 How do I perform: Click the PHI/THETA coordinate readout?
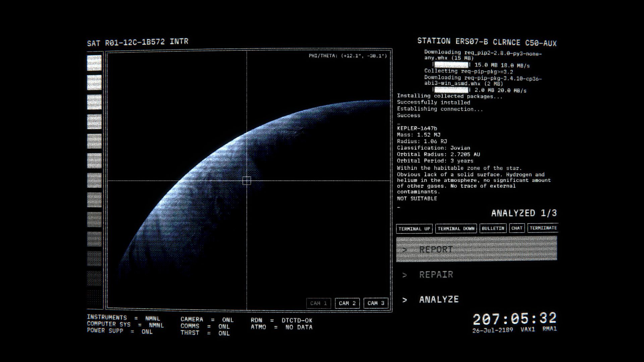tap(348, 56)
